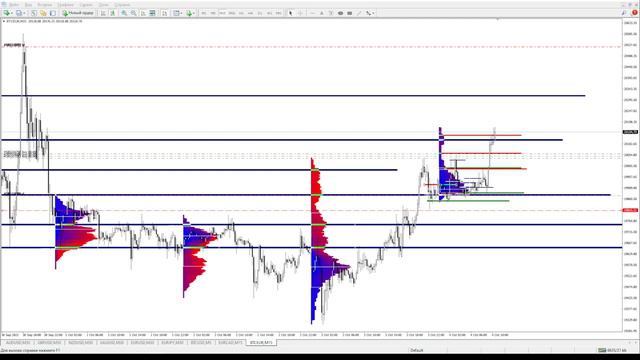Switch to the BTCUSD,M5 chart tab
Screen dimensions: 640x360
tap(201, 342)
